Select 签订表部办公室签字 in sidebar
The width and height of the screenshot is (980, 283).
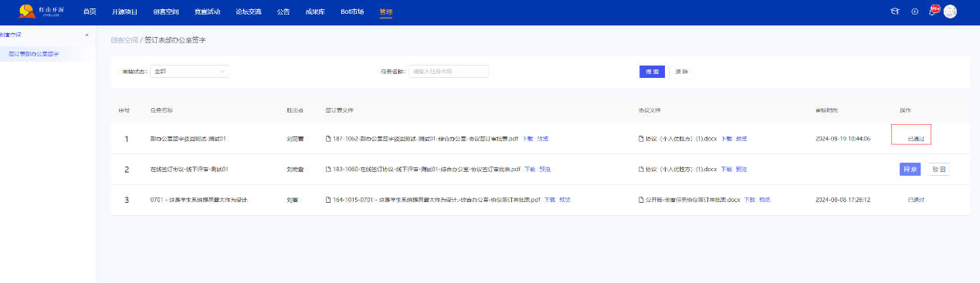[34, 54]
